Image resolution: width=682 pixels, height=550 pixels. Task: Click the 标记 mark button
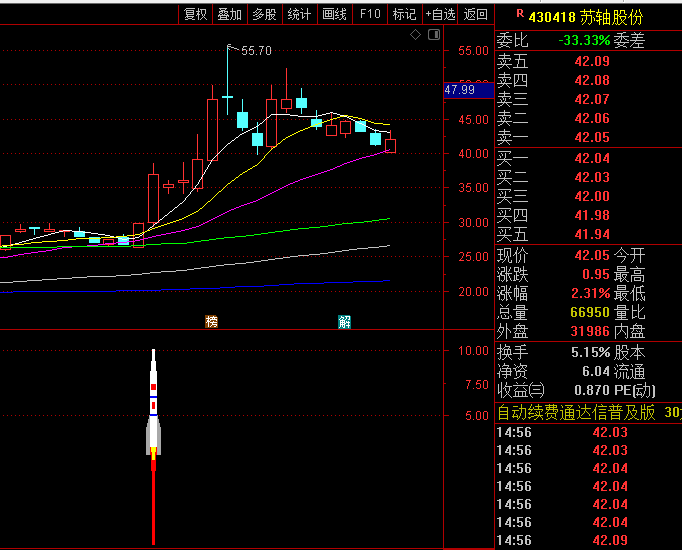click(x=404, y=14)
